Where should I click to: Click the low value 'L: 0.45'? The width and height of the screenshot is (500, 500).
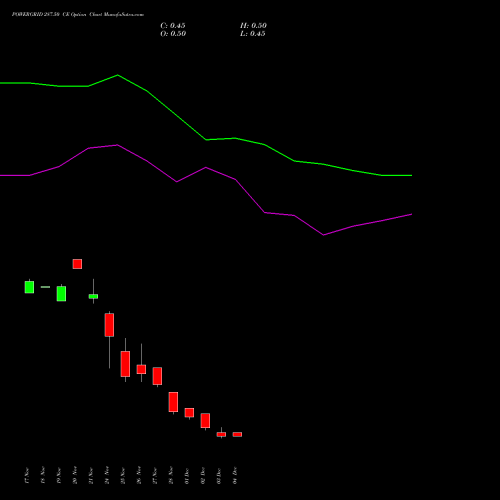pyautogui.click(x=253, y=34)
